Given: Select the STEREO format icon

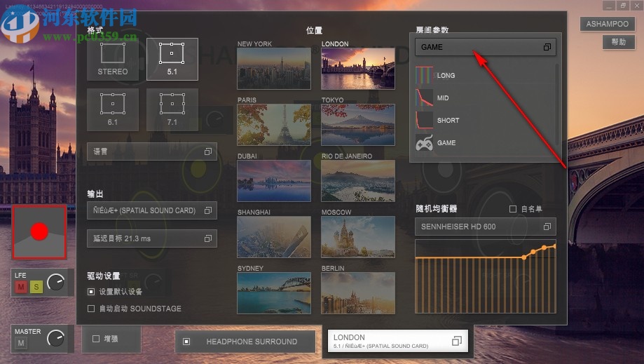Looking at the screenshot, I should [113, 60].
